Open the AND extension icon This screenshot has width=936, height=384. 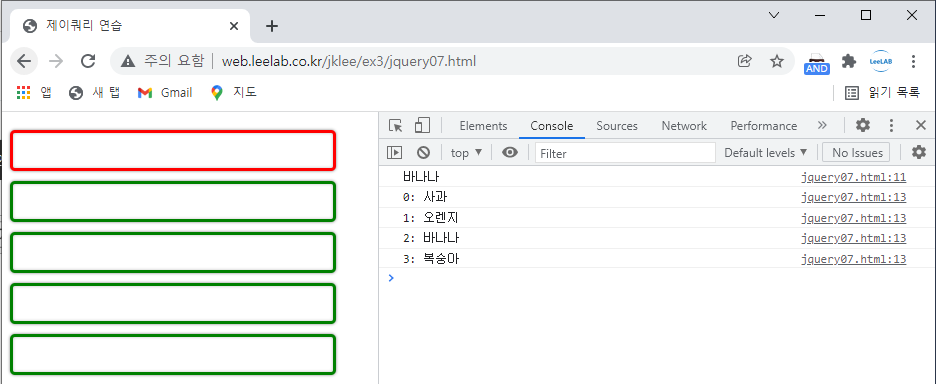[x=817, y=62]
